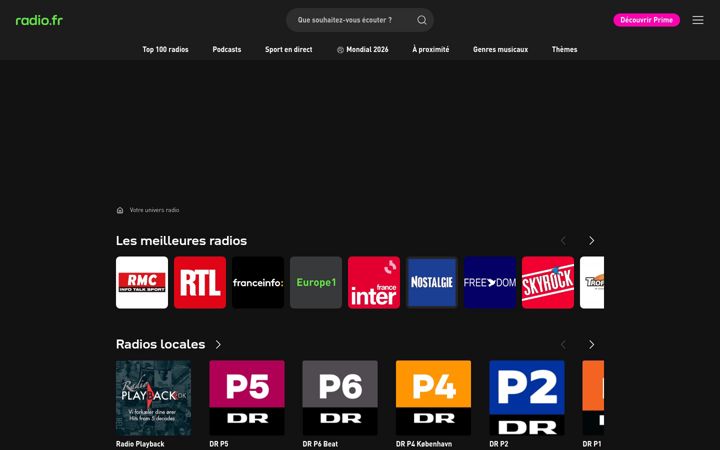Click the Découvrir Prime button

pyautogui.click(x=647, y=20)
